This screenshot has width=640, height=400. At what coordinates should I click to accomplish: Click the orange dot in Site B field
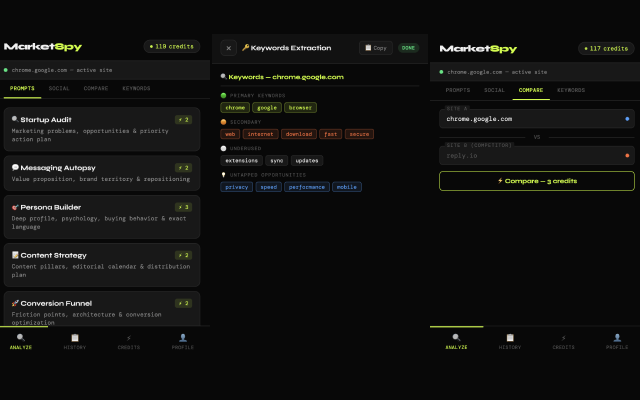[x=627, y=156]
